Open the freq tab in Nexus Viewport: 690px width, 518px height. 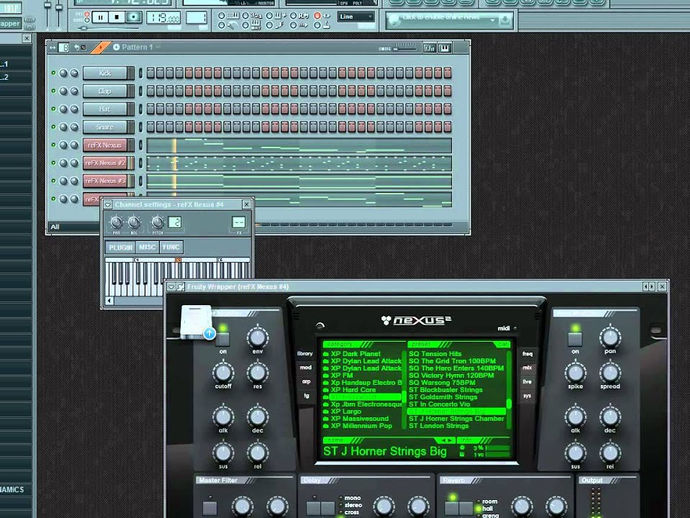527,354
